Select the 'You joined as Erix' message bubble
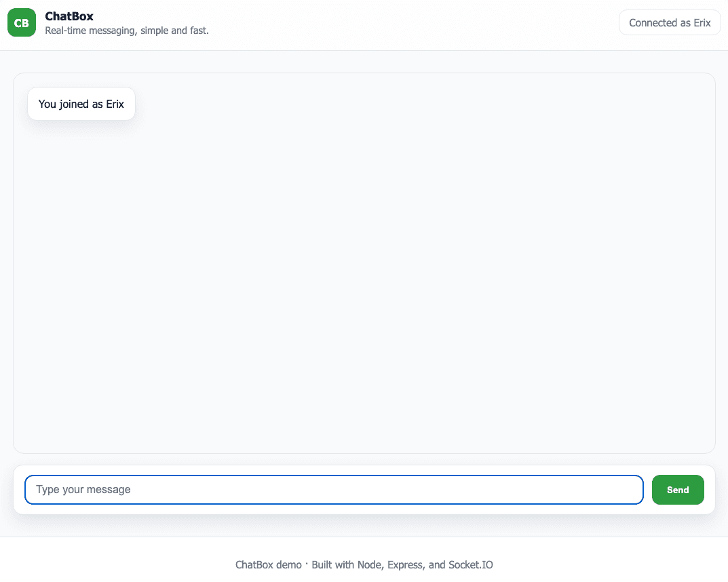Viewport: 728px width, 582px height. [x=81, y=104]
